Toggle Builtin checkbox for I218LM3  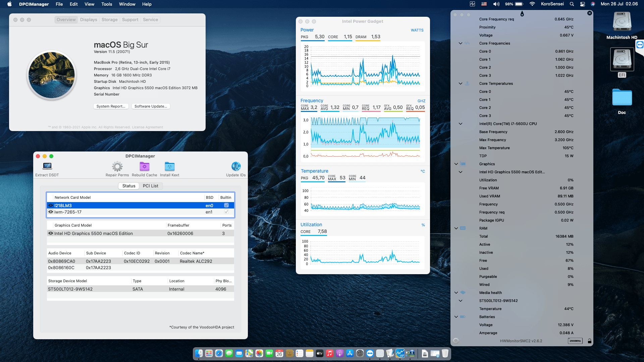[x=226, y=205]
